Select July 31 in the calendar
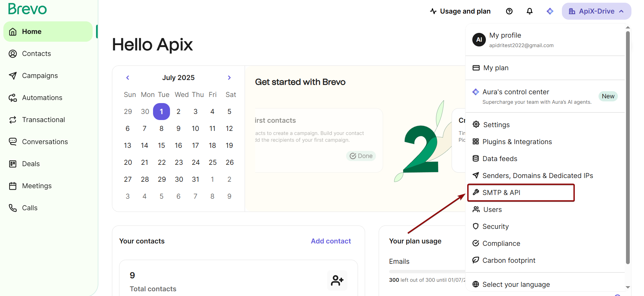This screenshot has width=644, height=296. point(195,179)
